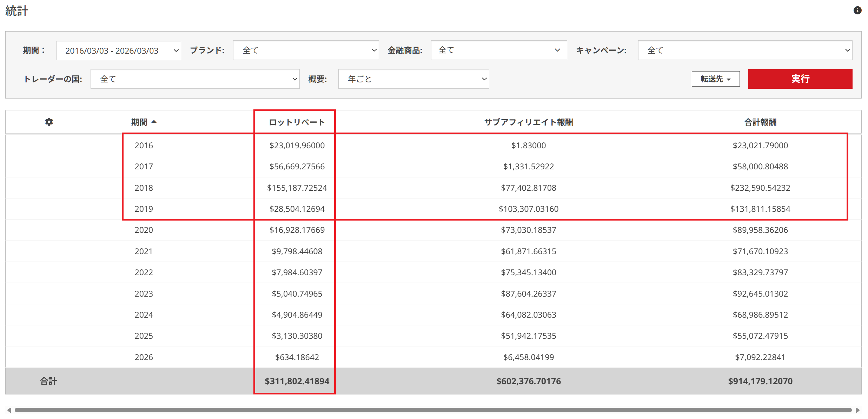Expand the キャンペーン dropdown

point(745,50)
